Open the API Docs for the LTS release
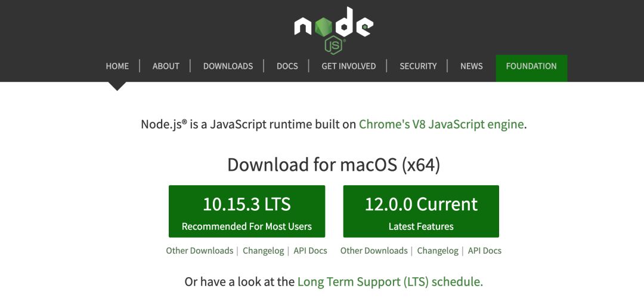Image resolution: width=644 pixels, height=304 pixels. pyautogui.click(x=310, y=250)
